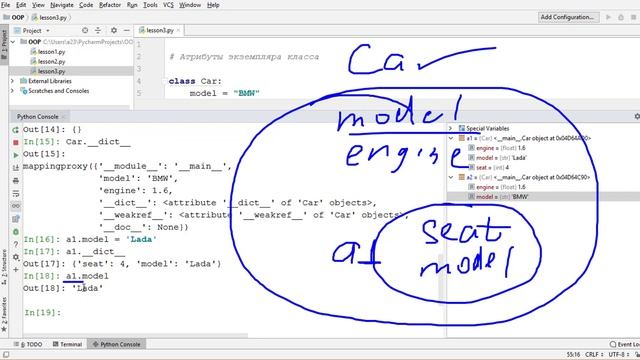This screenshot has width=640, height=360.
Task: Click OOP in the navigation breadcrumb
Action: coord(14,18)
